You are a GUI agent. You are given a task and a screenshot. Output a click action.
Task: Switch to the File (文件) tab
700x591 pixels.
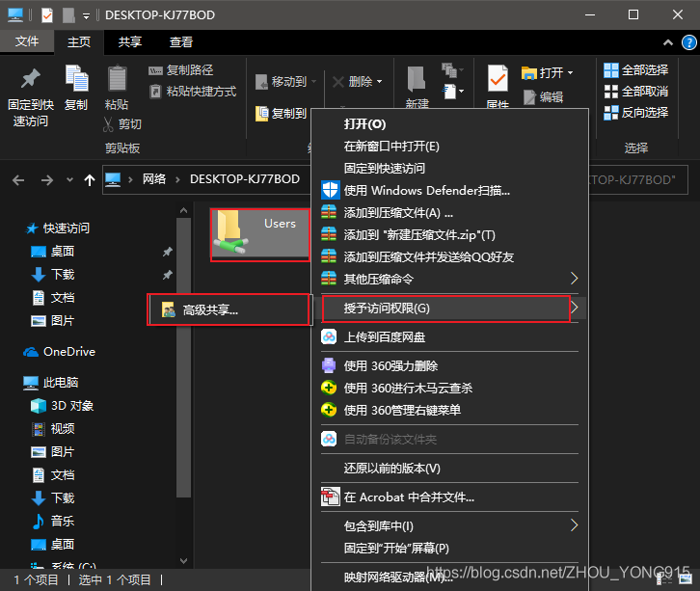pyautogui.click(x=27, y=41)
